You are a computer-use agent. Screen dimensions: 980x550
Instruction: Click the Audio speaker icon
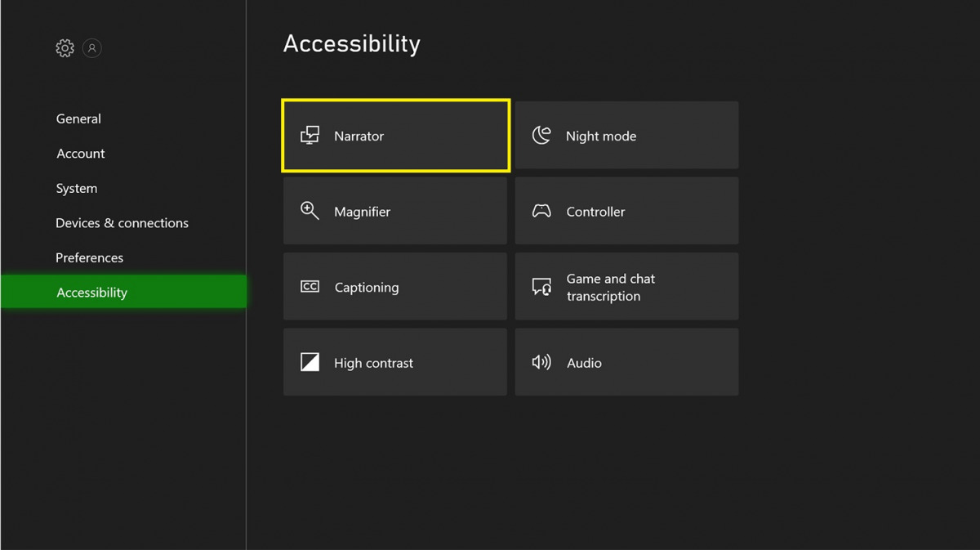coord(541,362)
